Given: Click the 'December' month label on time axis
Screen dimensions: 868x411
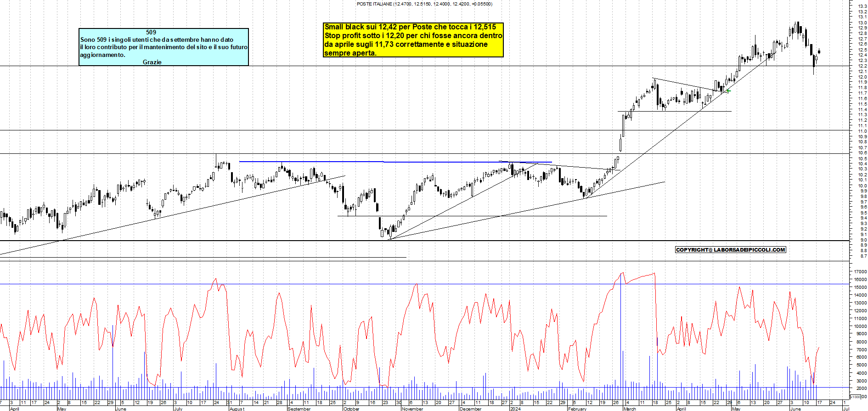Looking at the screenshot, I should [471, 409].
